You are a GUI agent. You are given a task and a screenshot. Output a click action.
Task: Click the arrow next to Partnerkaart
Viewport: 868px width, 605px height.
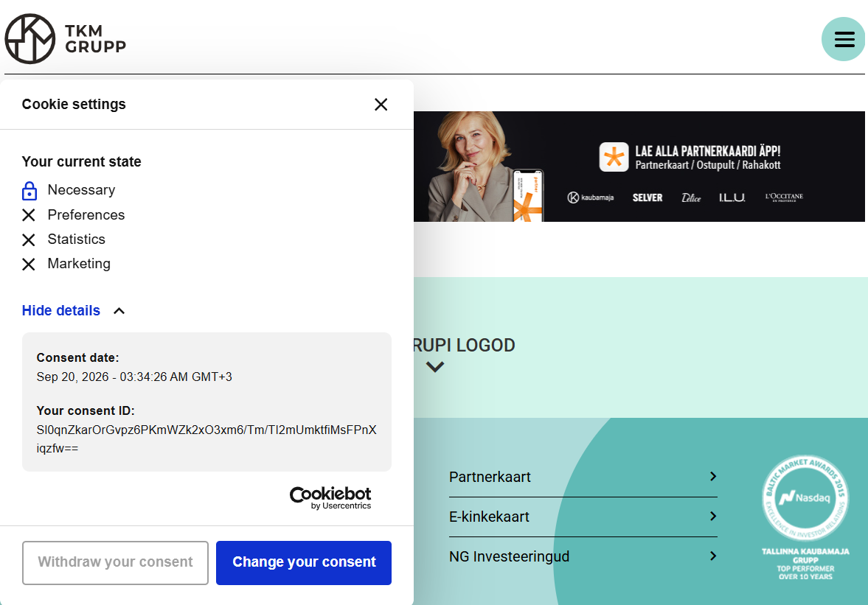click(x=713, y=476)
